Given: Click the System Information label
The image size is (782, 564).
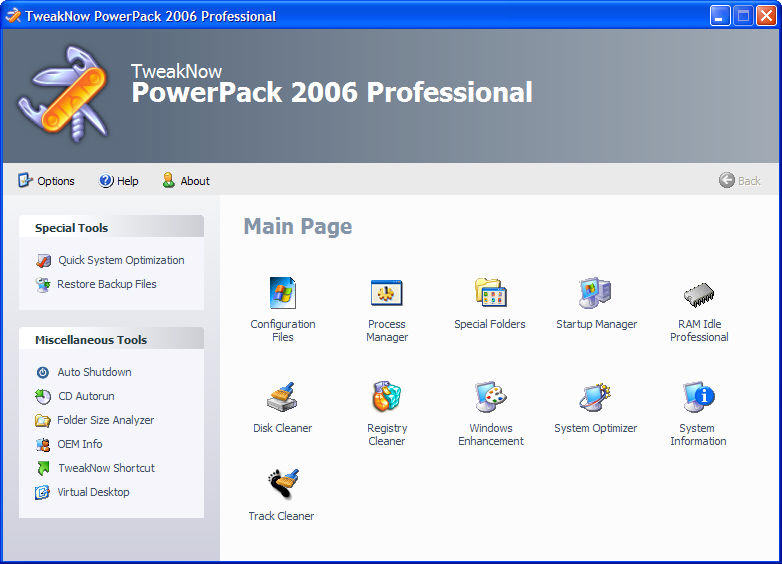Looking at the screenshot, I should [x=698, y=434].
